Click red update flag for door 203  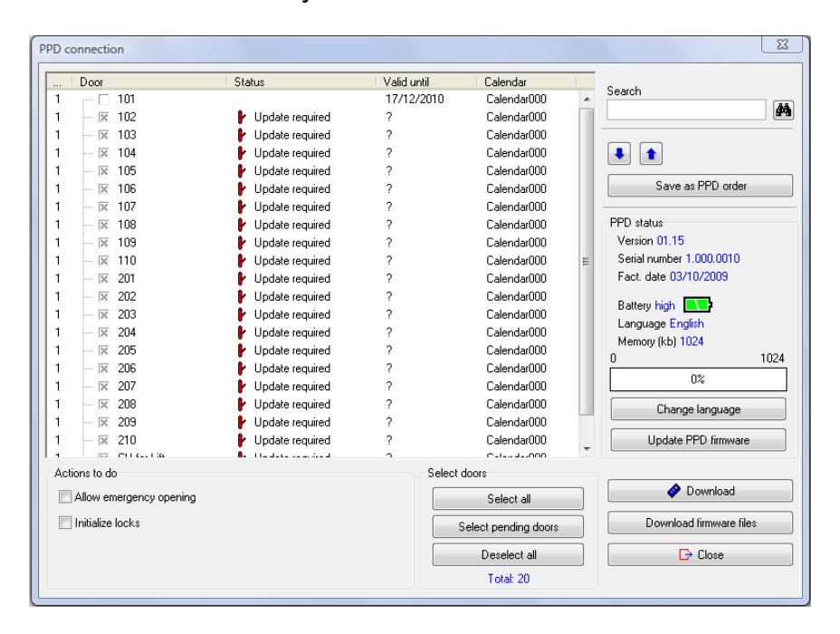click(242, 314)
